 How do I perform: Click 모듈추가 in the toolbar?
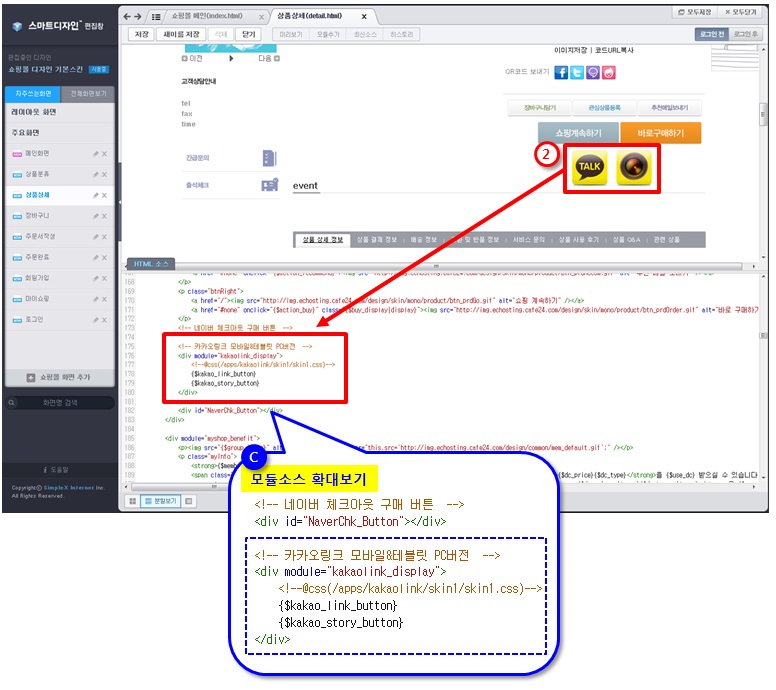coord(328,35)
